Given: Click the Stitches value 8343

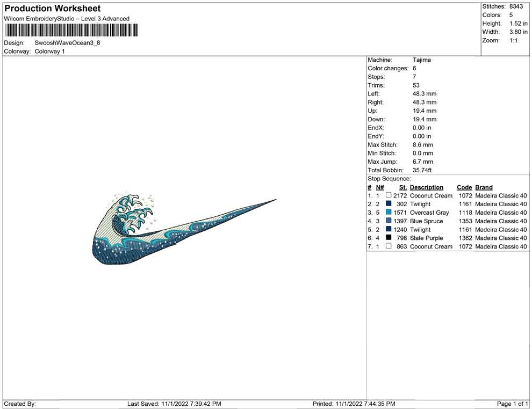Looking at the screenshot, I should pos(516,6).
